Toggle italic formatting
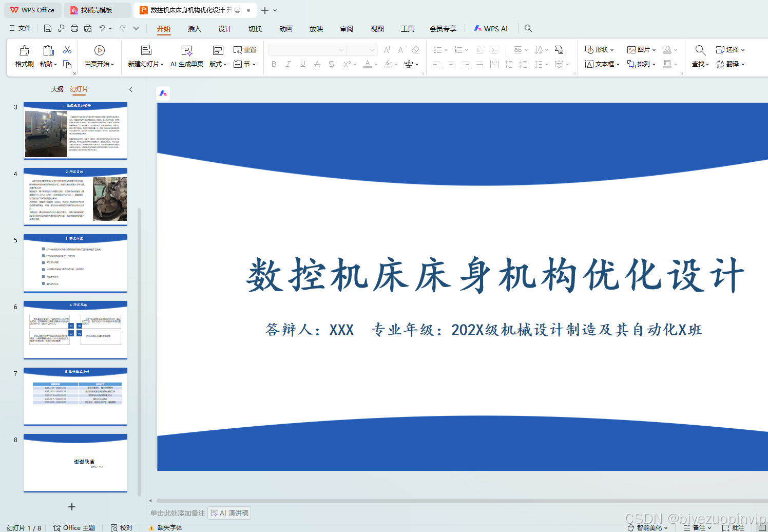The image size is (768, 532). coord(288,64)
